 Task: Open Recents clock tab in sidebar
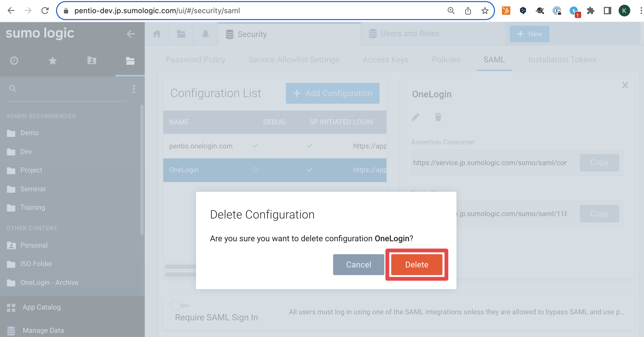click(14, 61)
